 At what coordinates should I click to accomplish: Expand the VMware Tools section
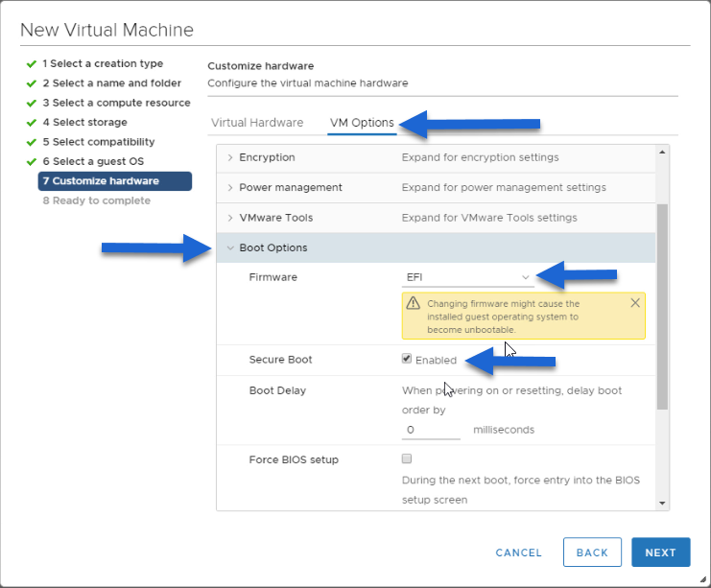click(230, 218)
